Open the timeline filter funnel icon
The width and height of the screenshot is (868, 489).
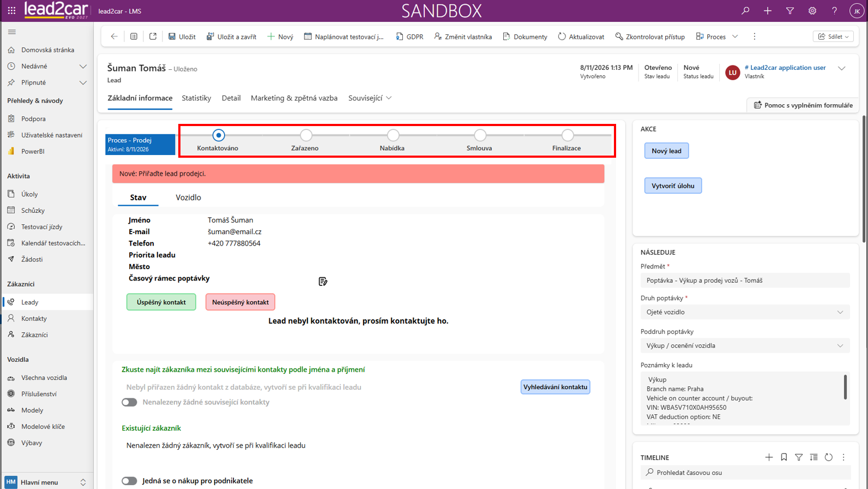[799, 457]
